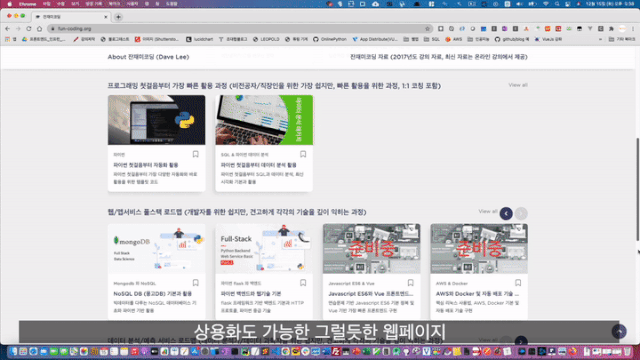View all courses in 프로그래밍 첫걸음 section
The width and height of the screenshot is (640, 360).
[x=518, y=85]
